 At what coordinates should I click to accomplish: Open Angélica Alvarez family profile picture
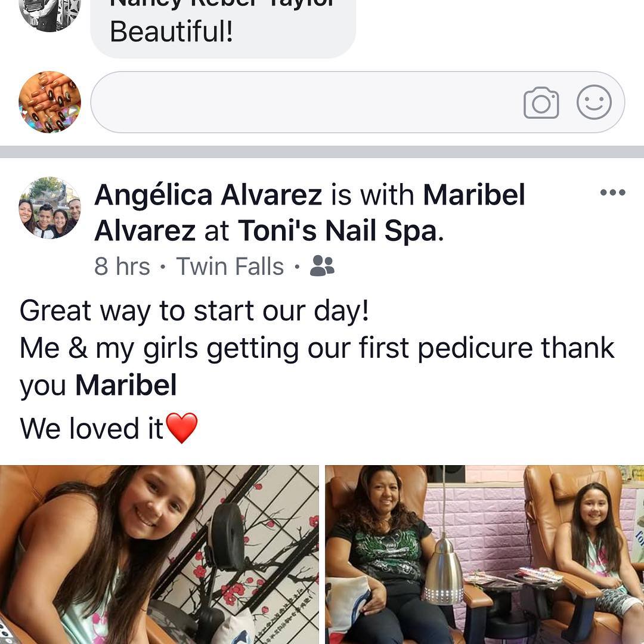[49, 208]
